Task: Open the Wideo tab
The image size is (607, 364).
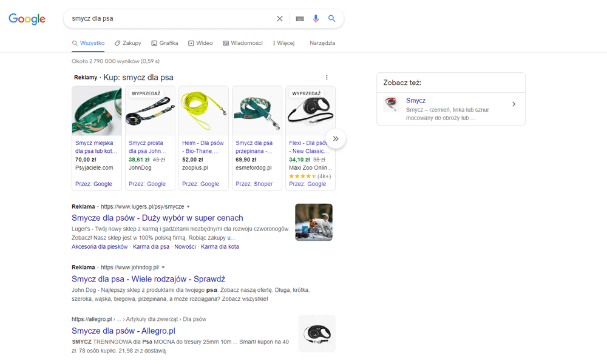Action: coord(200,43)
